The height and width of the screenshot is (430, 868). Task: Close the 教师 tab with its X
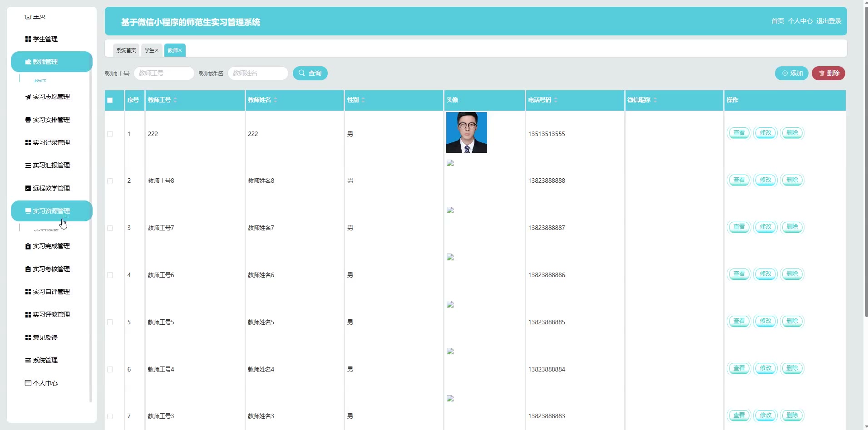pos(180,50)
